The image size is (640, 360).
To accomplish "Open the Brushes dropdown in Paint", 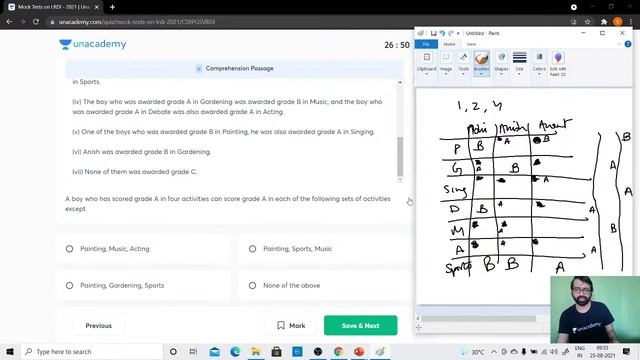I will coord(481,71).
